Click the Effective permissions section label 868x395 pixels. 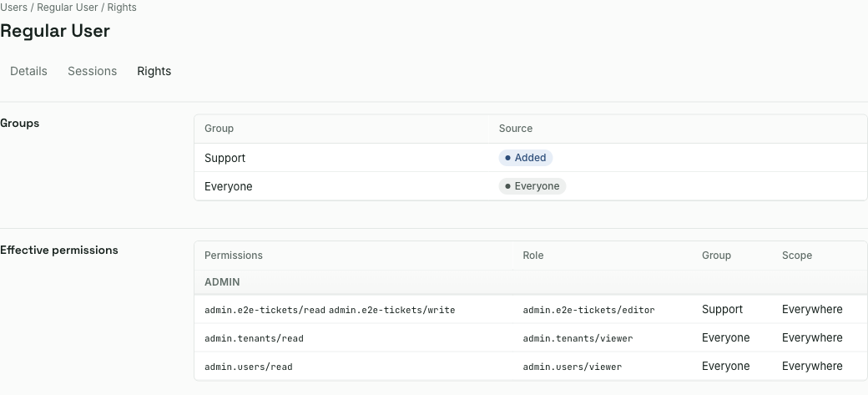point(58,251)
